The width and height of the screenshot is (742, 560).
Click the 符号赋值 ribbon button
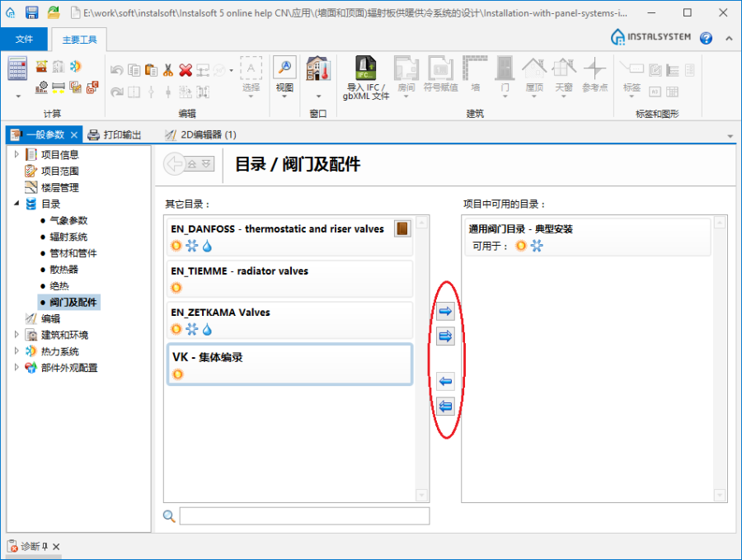(440, 74)
